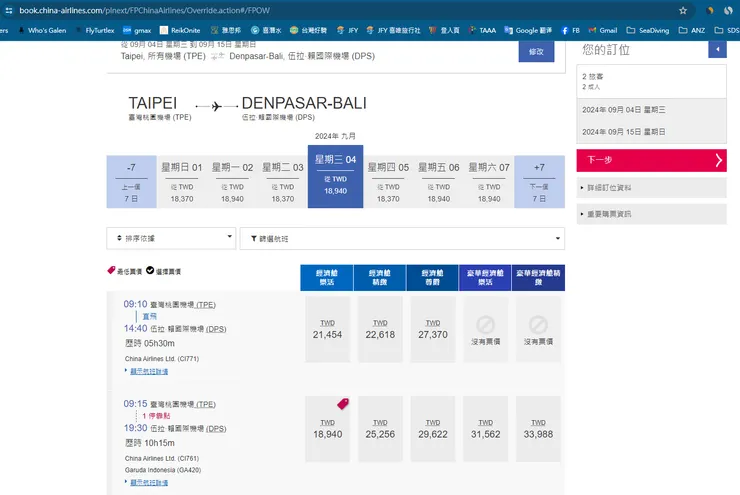Select Tuesday 03 date tab
Image resolution: width=740 pixels, height=495 pixels.
(283, 182)
